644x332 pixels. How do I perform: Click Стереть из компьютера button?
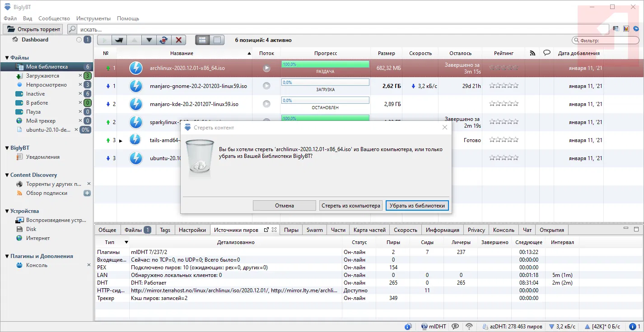pyautogui.click(x=351, y=206)
